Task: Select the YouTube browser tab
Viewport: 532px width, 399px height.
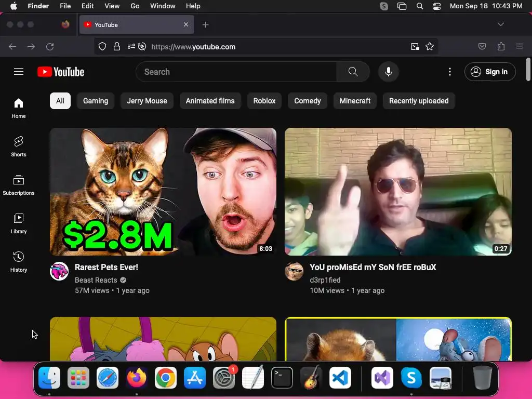Action: [137, 24]
